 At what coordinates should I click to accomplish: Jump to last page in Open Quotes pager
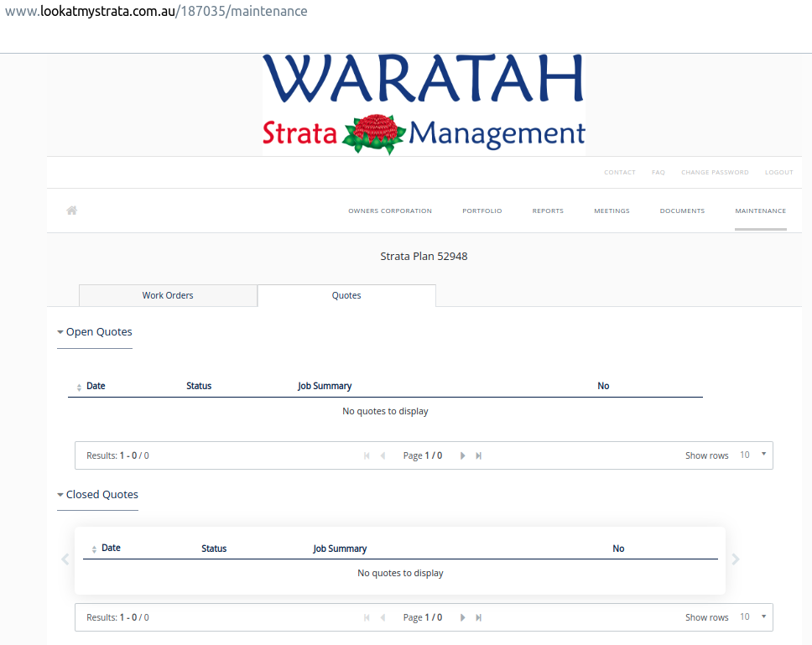coord(478,455)
